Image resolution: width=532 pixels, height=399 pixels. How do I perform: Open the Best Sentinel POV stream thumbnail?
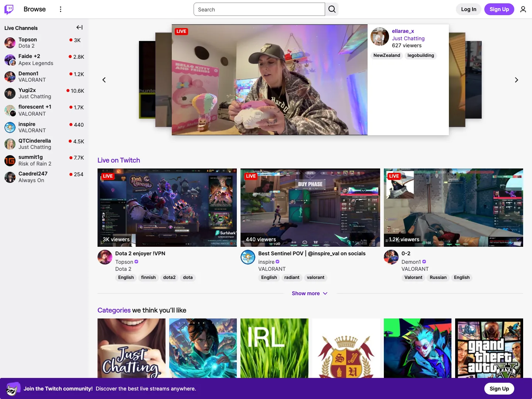(310, 208)
